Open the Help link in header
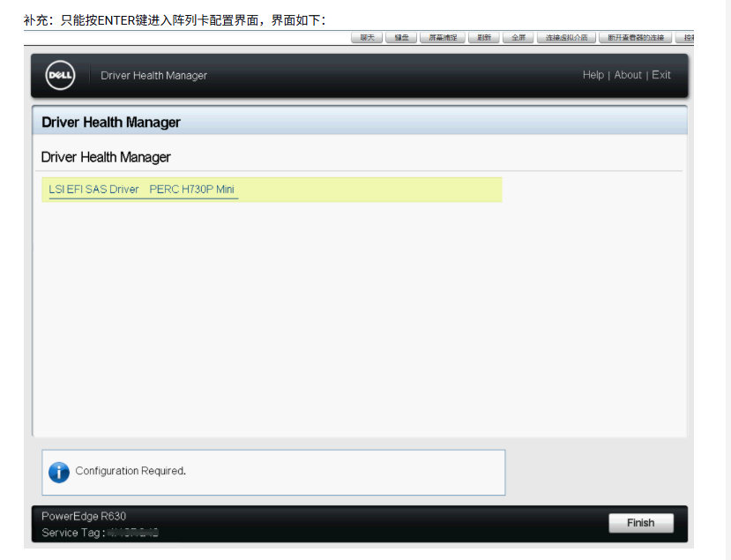The image size is (731, 560). (x=593, y=75)
